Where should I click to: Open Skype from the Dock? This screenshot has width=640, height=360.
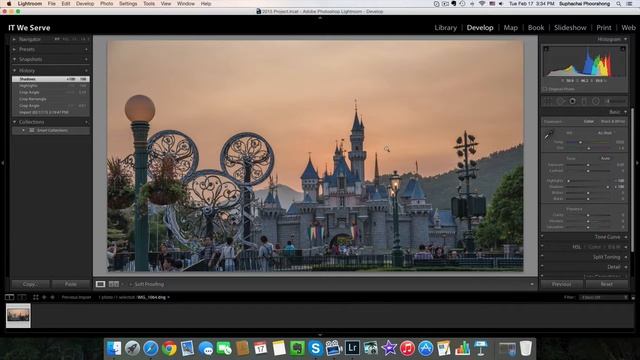(x=315, y=348)
